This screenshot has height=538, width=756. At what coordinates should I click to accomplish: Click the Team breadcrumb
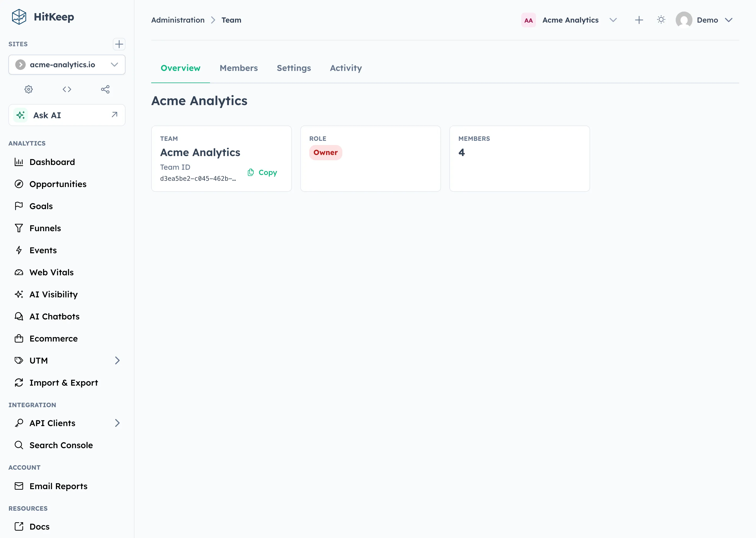click(231, 20)
